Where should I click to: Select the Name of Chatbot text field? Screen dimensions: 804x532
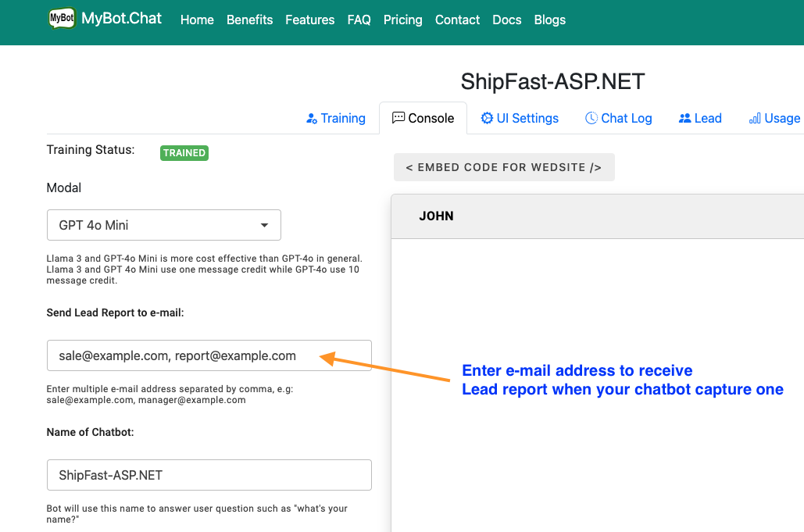(209, 474)
